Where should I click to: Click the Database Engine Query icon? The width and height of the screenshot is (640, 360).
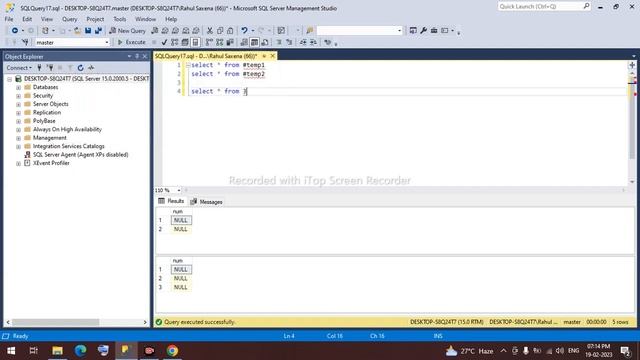155,31
